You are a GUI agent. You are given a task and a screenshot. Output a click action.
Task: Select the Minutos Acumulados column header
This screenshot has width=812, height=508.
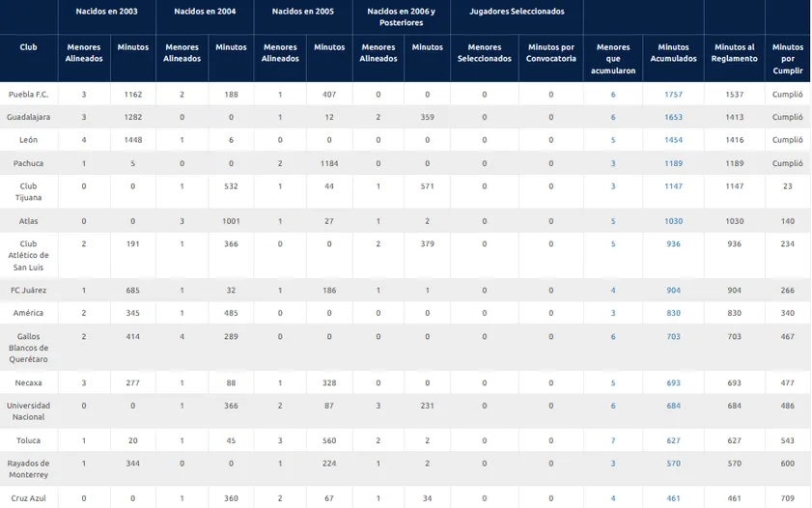[x=673, y=52]
